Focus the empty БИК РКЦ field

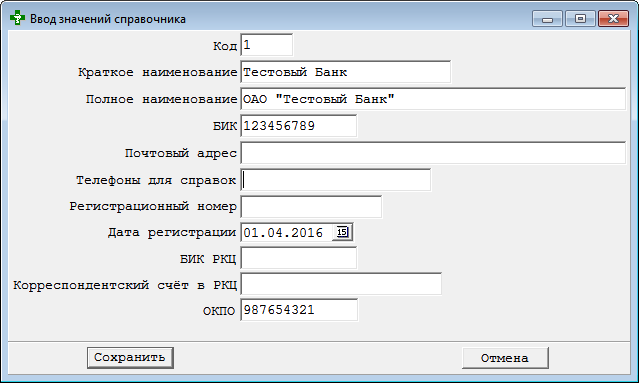[x=299, y=258]
